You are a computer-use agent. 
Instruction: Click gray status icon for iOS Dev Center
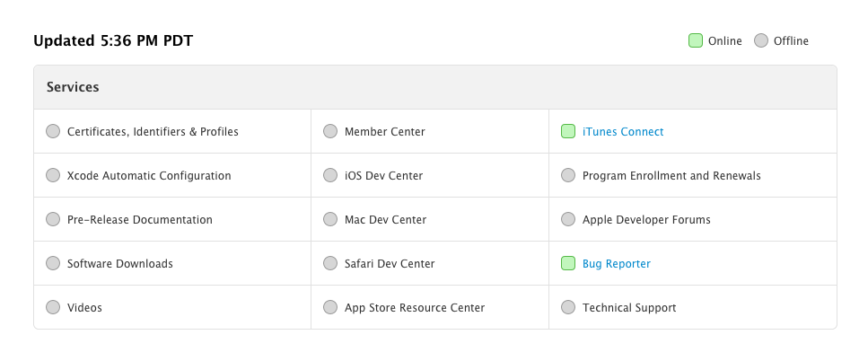pos(330,176)
